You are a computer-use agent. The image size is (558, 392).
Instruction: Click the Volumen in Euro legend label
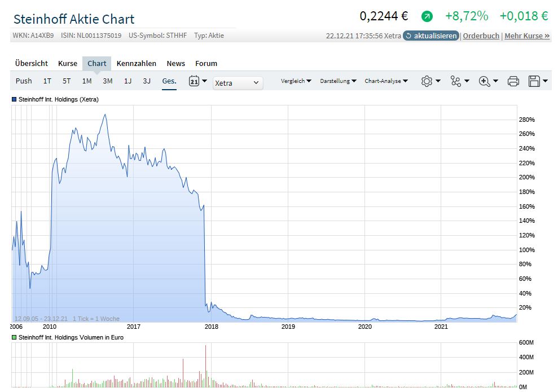click(71, 337)
